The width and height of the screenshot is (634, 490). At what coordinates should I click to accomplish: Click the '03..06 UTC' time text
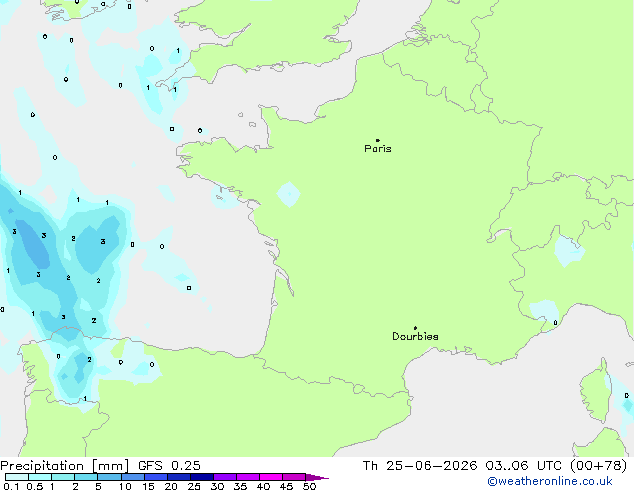(524, 466)
